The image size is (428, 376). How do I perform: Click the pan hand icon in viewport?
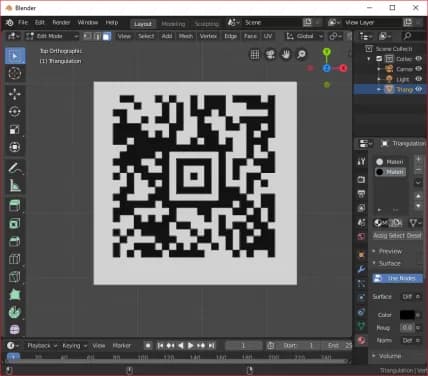(286, 54)
